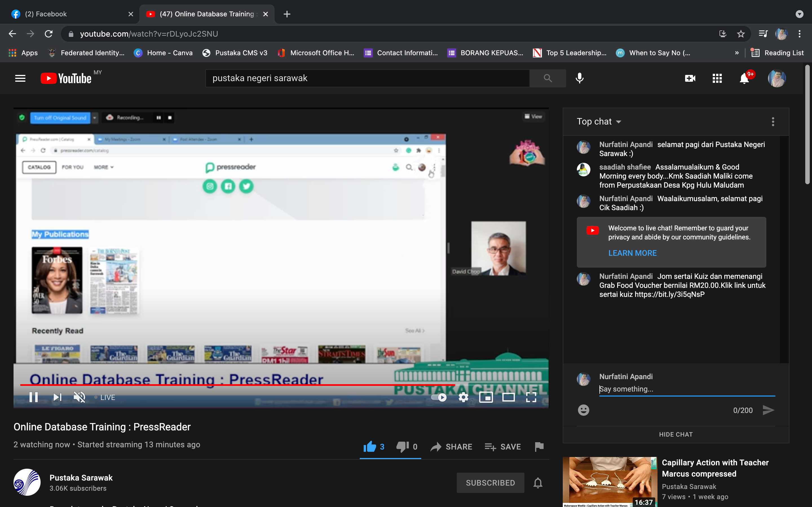Enter fullscreen mode in player
This screenshot has height=507, width=812.
point(531,397)
